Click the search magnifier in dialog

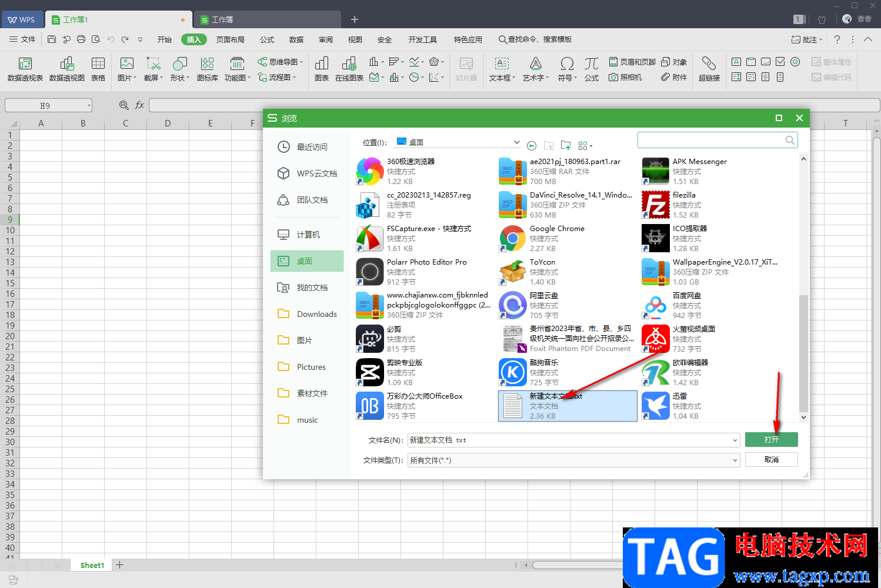click(x=790, y=140)
